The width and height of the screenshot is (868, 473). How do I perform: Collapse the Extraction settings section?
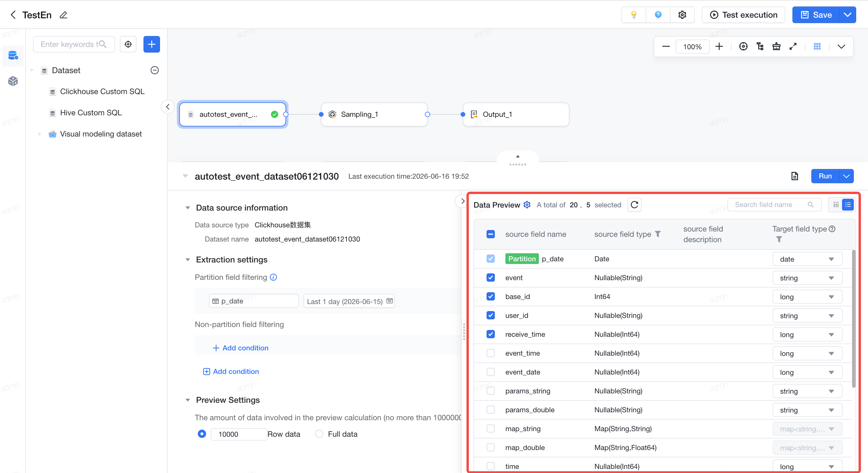pos(188,260)
